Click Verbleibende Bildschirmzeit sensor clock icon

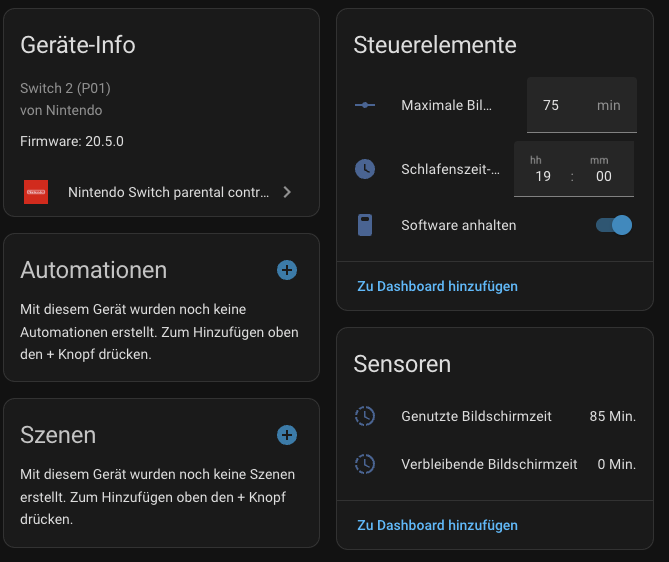point(365,464)
